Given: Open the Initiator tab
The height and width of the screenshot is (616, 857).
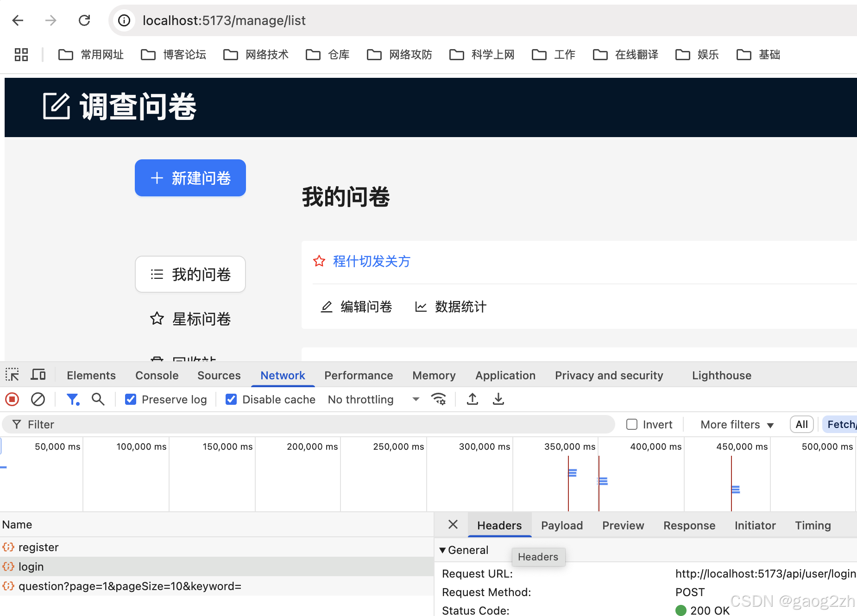Looking at the screenshot, I should 755,525.
